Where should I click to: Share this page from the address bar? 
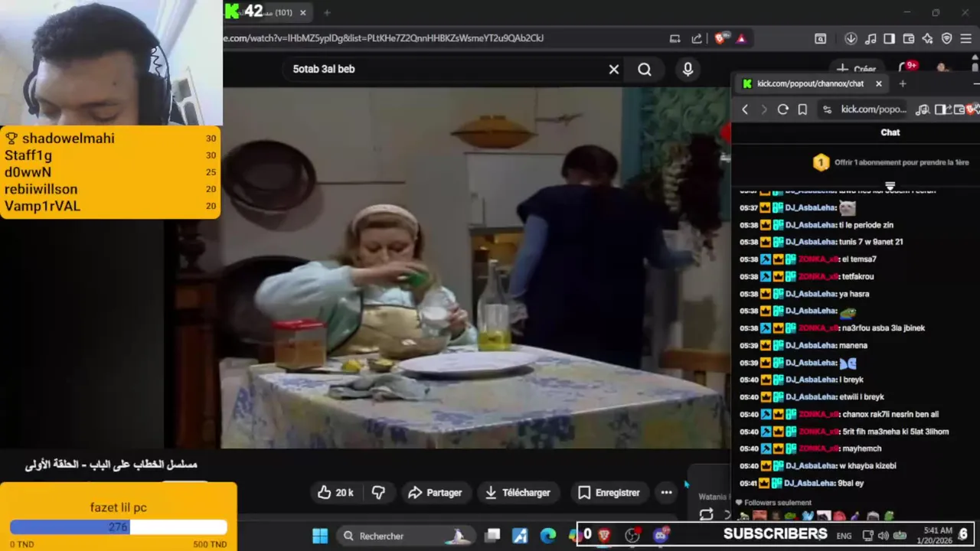tap(697, 38)
